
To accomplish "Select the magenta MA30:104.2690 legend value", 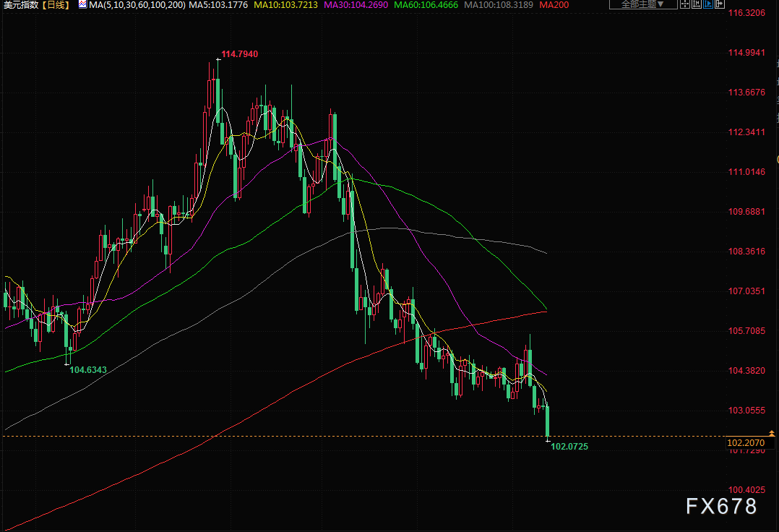I will coord(356,5).
